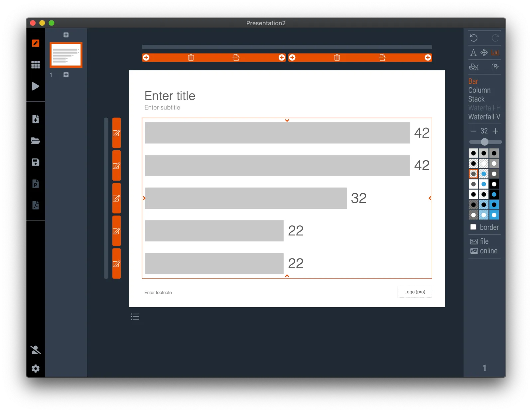Screen dimensions: 532x412
Task: Click the vertical scrollbar beside row editors
Action: pos(106,198)
